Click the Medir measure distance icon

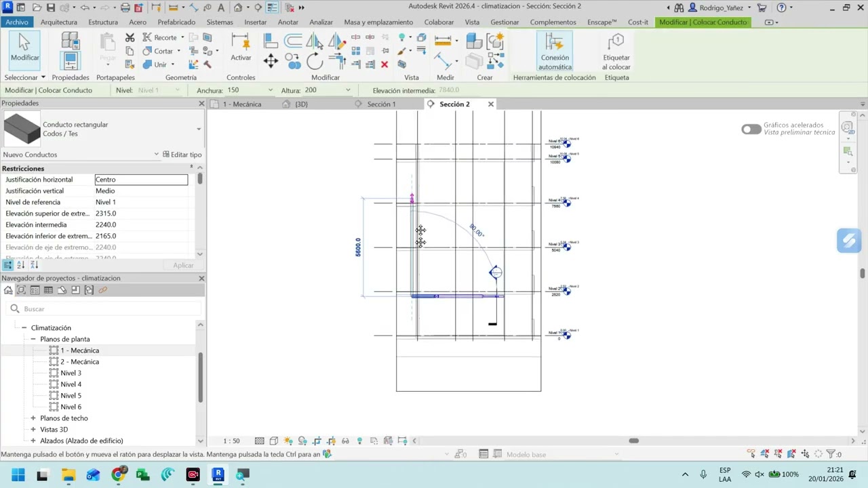click(x=443, y=40)
